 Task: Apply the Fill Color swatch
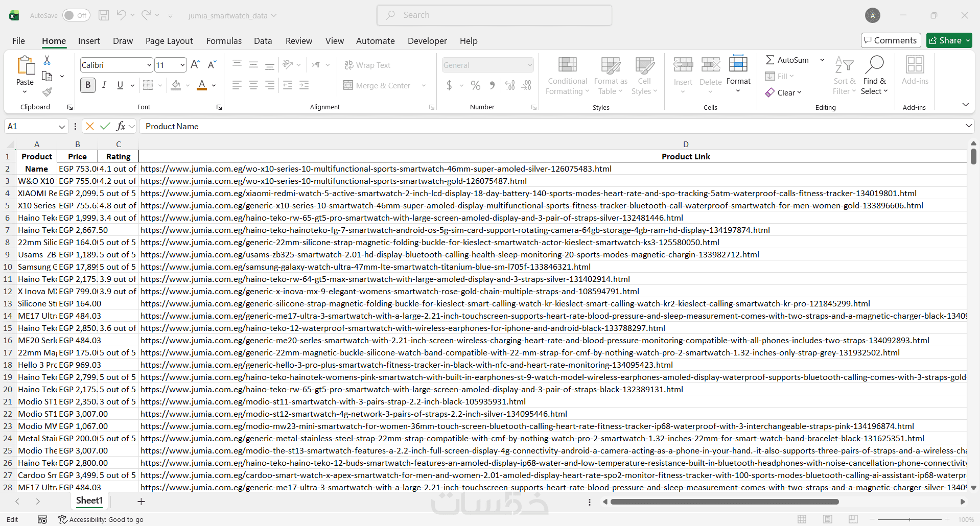click(176, 85)
